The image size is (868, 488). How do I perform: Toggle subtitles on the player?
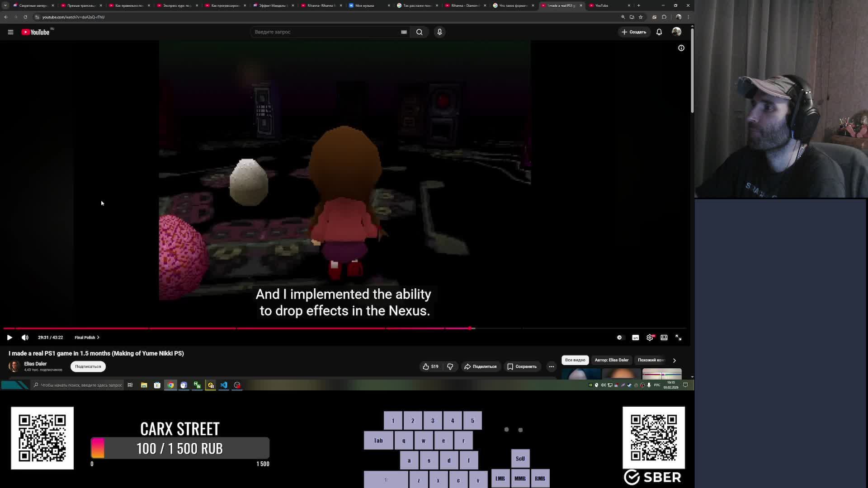(x=635, y=338)
